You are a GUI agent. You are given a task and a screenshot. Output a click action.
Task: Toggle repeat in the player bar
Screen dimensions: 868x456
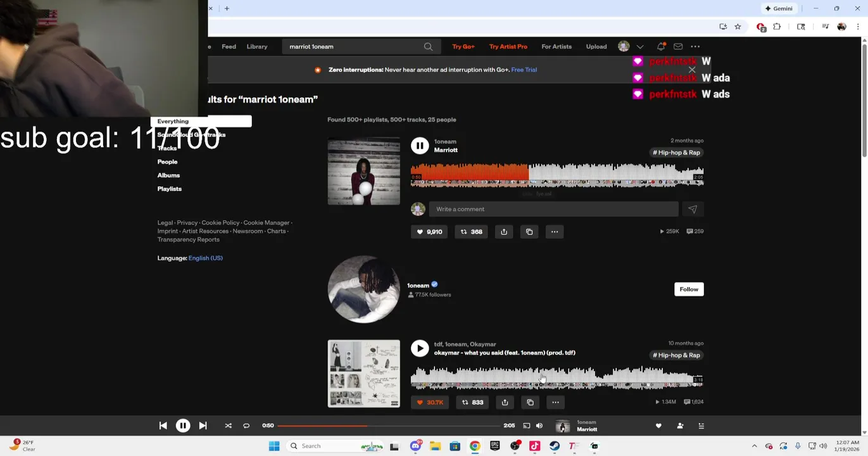click(x=246, y=426)
